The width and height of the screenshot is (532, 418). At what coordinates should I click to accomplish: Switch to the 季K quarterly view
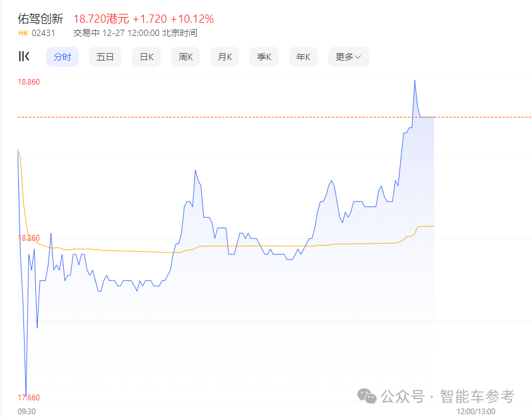pyautogui.click(x=264, y=56)
